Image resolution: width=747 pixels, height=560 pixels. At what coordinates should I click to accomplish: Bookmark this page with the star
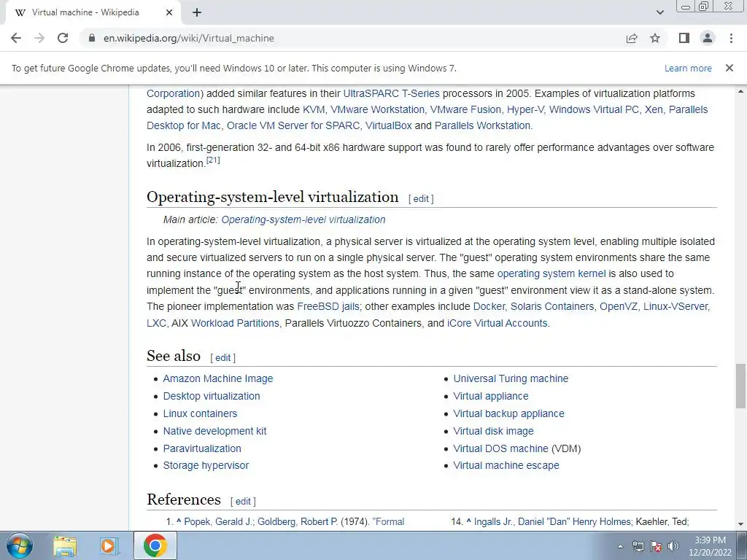655,38
